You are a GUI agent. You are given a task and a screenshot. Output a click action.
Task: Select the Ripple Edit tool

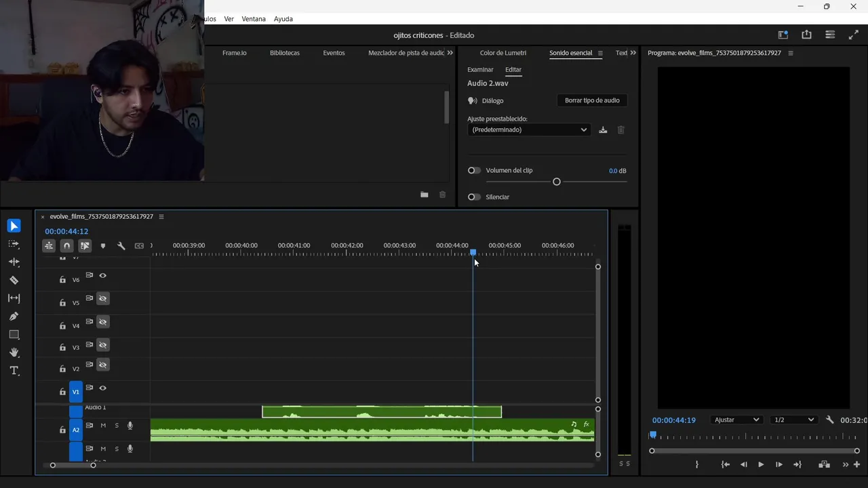[14, 262]
